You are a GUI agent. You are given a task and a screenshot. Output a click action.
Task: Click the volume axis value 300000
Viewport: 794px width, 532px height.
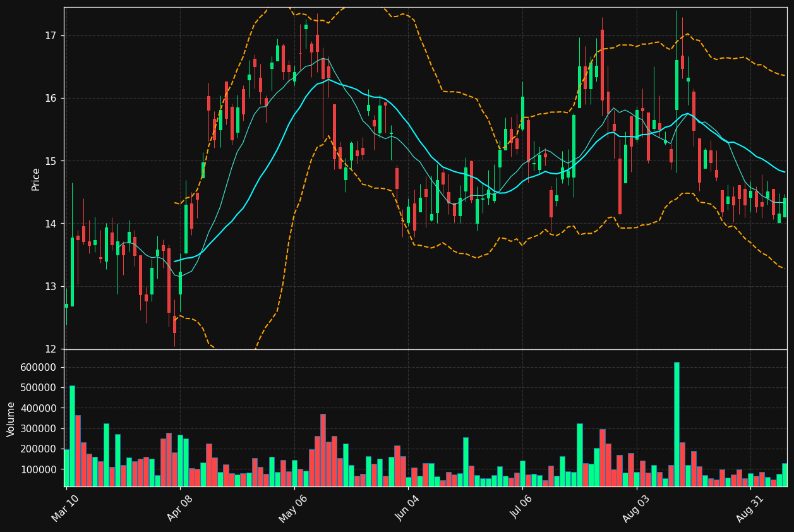[39, 428]
